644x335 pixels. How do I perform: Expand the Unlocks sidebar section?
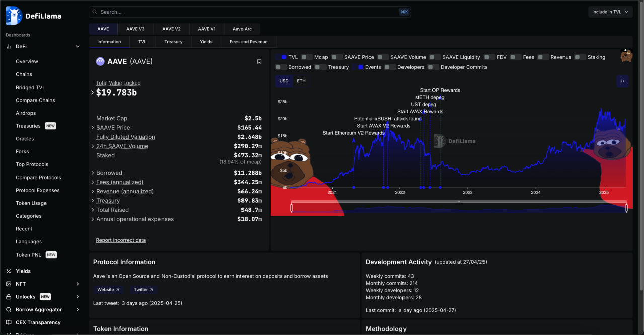tap(78, 297)
